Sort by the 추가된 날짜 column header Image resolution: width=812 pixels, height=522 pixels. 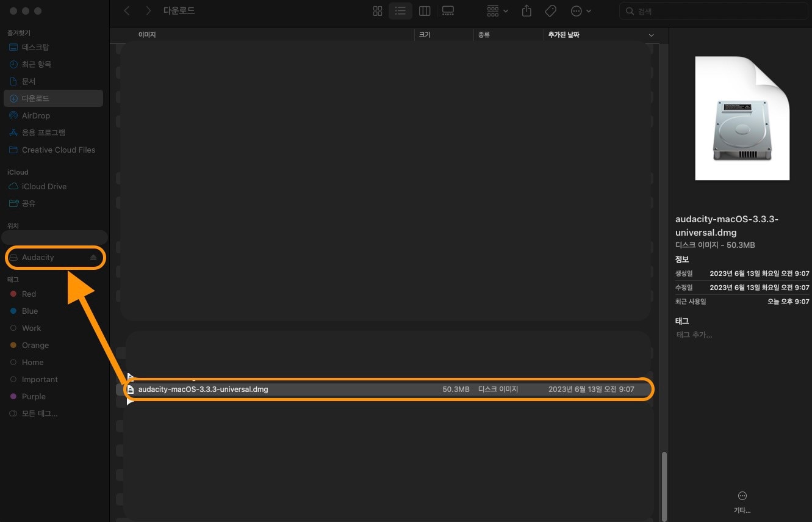pyautogui.click(x=564, y=35)
